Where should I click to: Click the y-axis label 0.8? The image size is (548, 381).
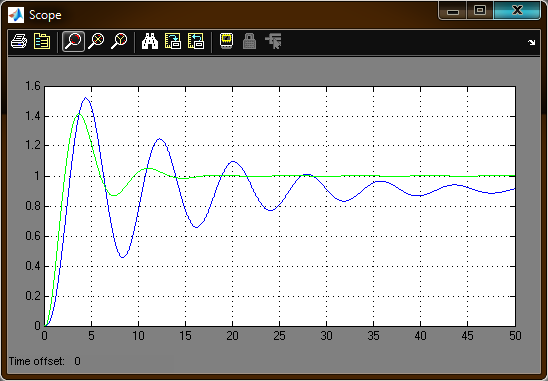33,206
